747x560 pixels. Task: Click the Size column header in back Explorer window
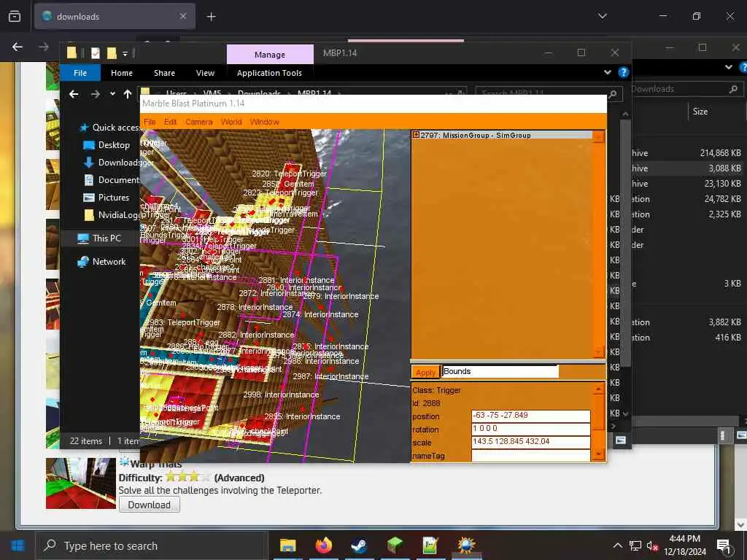(700, 112)
